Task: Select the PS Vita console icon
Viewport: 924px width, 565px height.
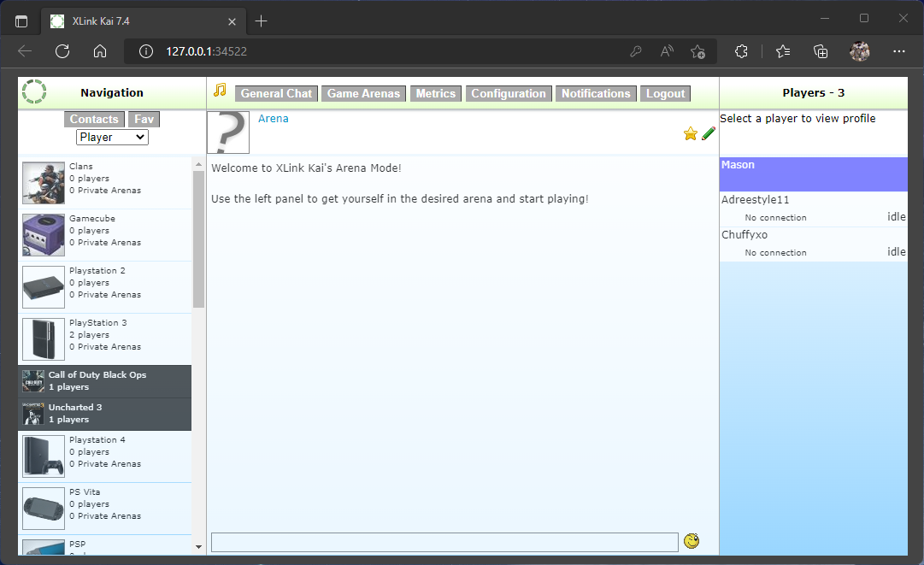Action: pyautogui.click(x=44, y=509)
